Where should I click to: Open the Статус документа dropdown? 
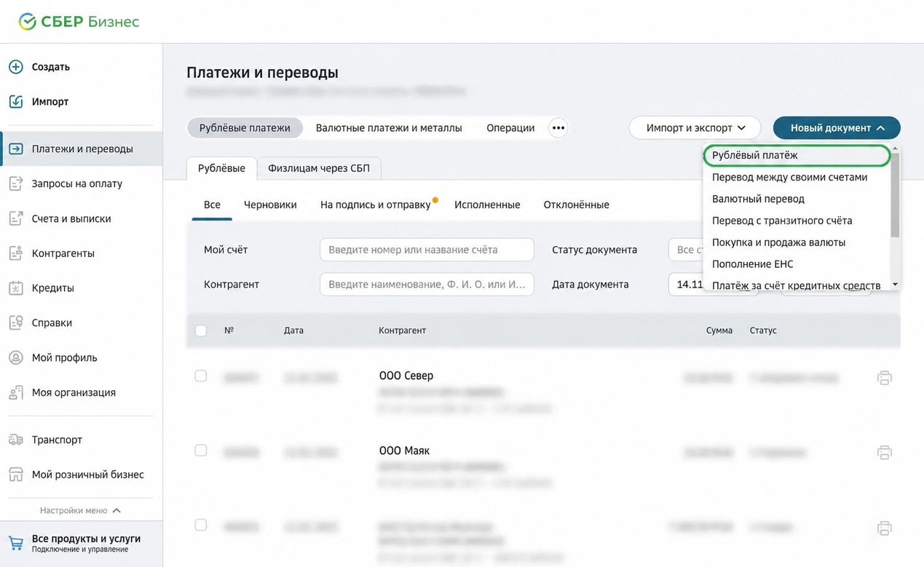(687, 250)
